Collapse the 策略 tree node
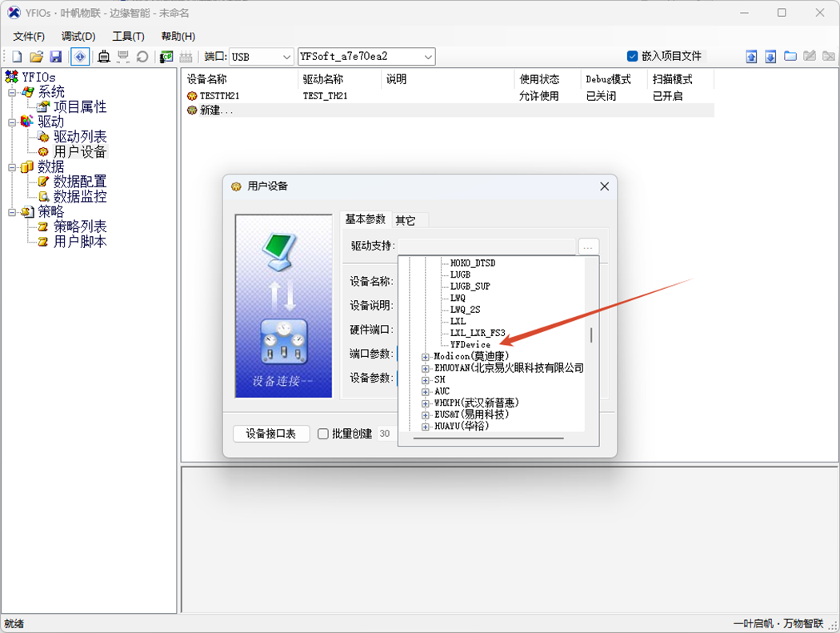This screenshot has width=840, height=633. 12,213
